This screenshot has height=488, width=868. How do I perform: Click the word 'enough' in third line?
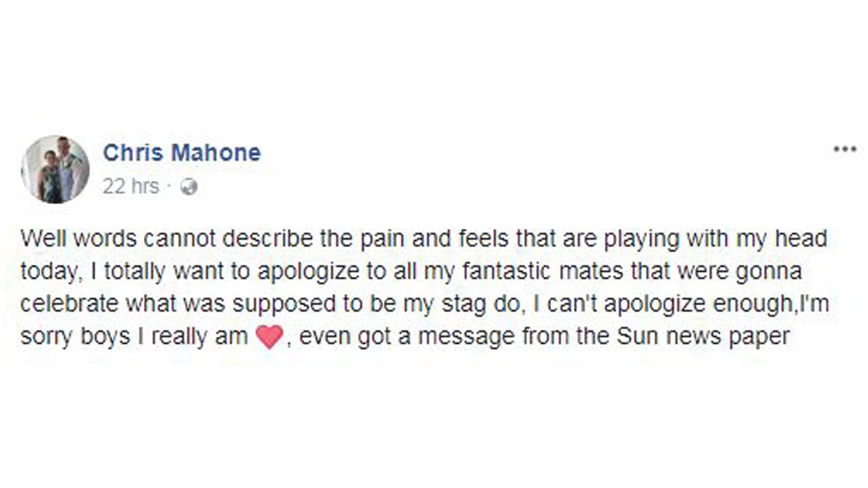(x=753, y=304)
